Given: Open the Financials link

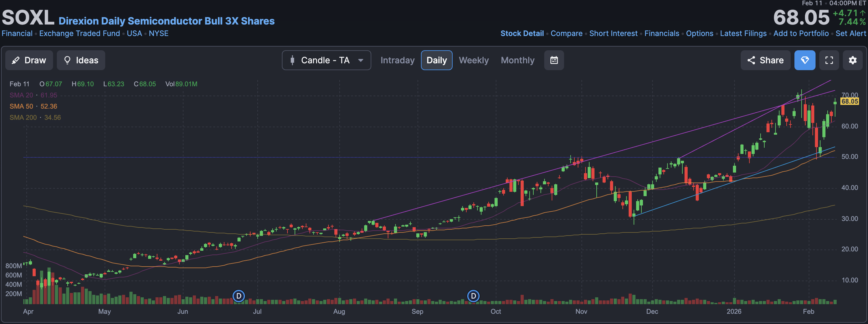Looking at the screenshot, I should pyautogui.click(x=662, y=33).
